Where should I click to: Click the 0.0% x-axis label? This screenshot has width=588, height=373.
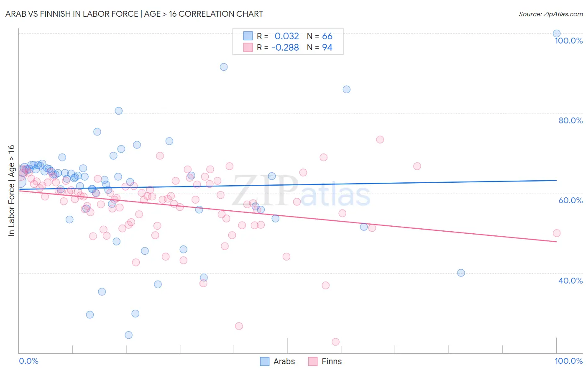click(x=28, y=361)
